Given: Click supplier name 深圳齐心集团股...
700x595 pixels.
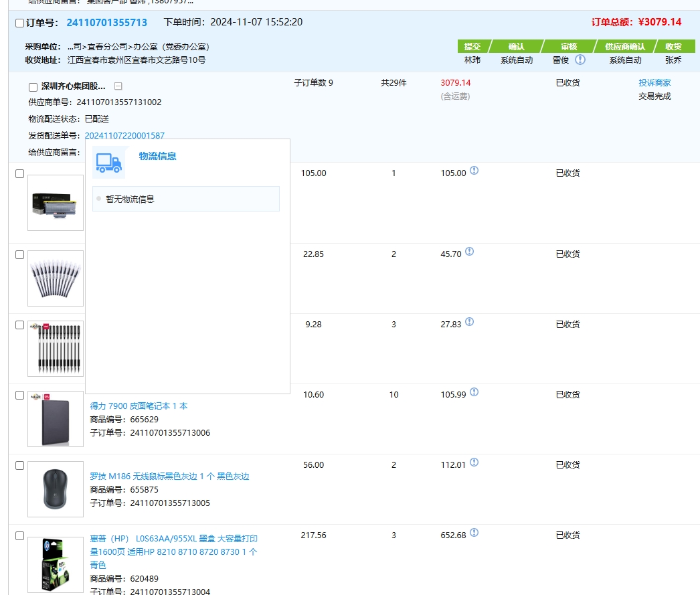Looking at the screenshot, I should point(73,86).
